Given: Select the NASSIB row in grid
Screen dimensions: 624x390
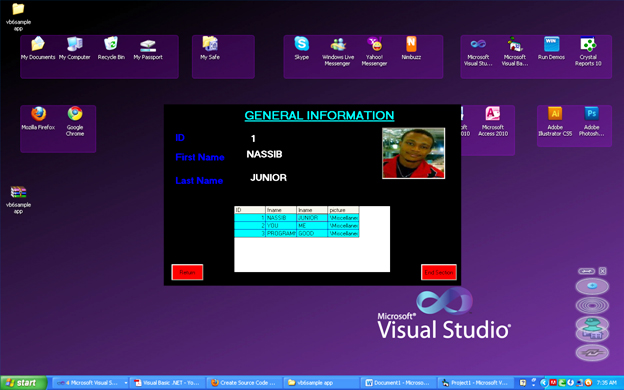Looking at the screenshot, I should 296,218.
